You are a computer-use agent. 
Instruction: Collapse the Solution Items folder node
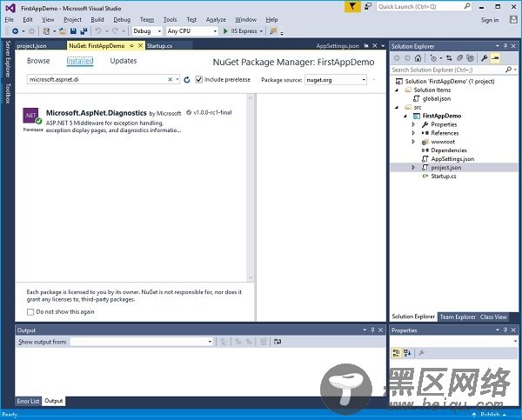[397, 90]
